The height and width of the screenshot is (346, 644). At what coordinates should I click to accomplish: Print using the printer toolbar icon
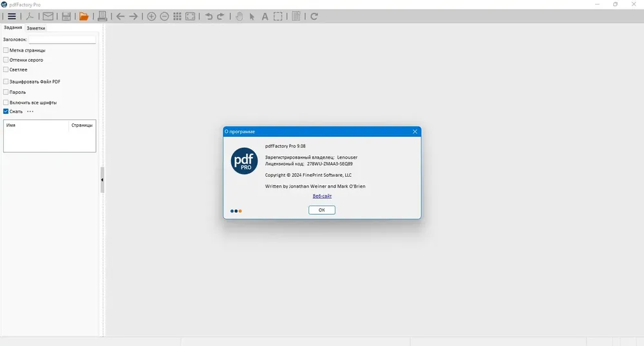click(x=102, y=16)
